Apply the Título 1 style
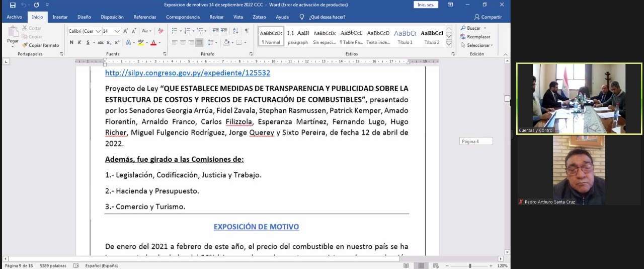644x269 pixels. pyautogui.click(x=405, y=37)
